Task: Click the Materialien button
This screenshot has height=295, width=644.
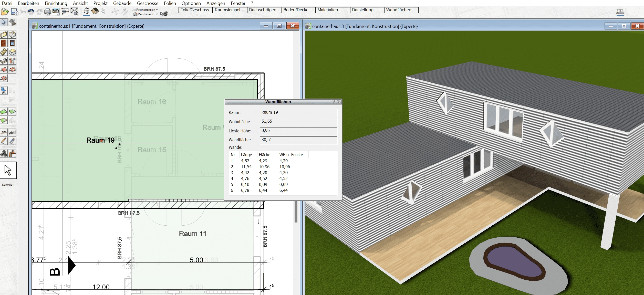Action: pyautogui.click(x=333, y=10)
